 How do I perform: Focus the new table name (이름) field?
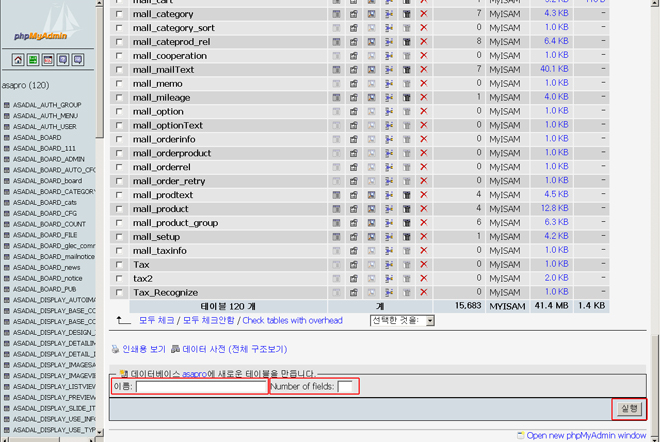pyautogui.click(x=200, y=387)
